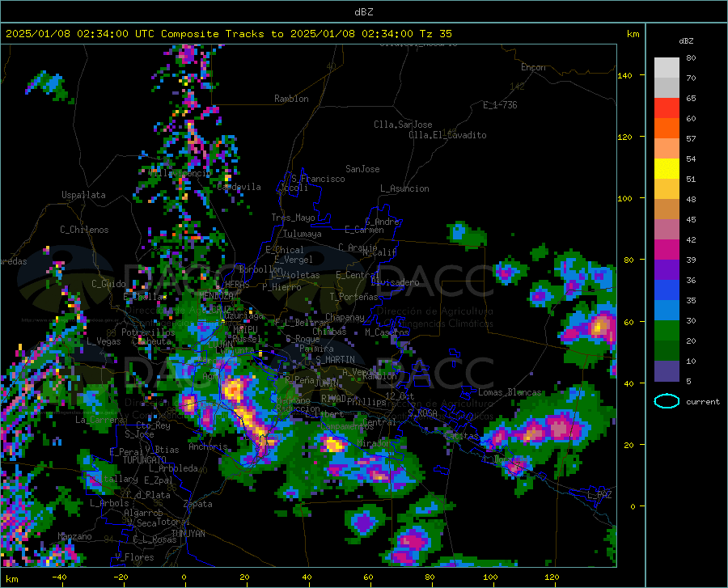Click the 'T_Porteñas' map label
This screenshot has height=588, width=728.
click(x=353, y=297)
